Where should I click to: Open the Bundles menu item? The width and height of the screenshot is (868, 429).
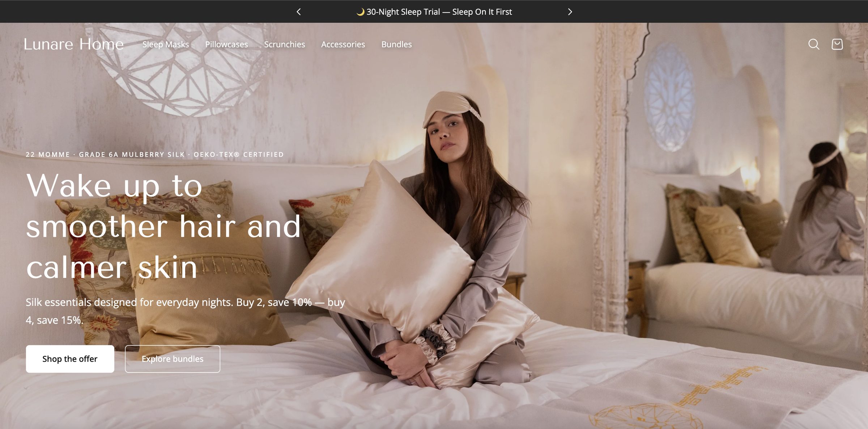pos(396,44)
